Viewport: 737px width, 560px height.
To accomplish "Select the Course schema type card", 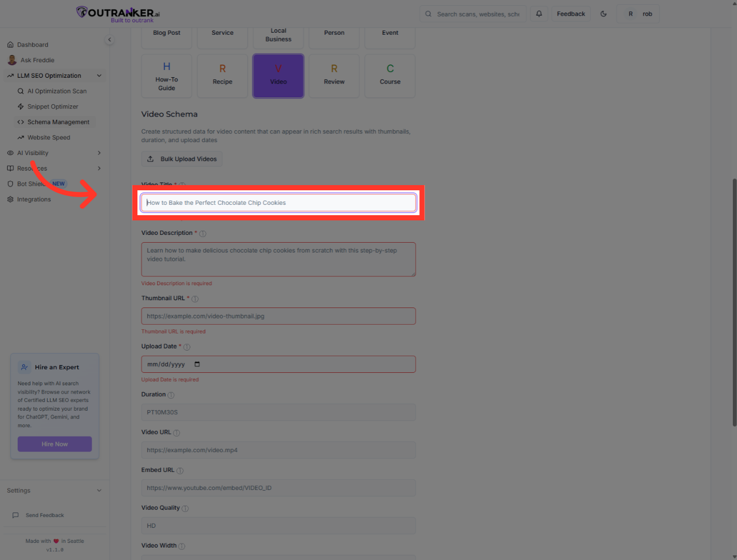I will [x=390, y=76].
